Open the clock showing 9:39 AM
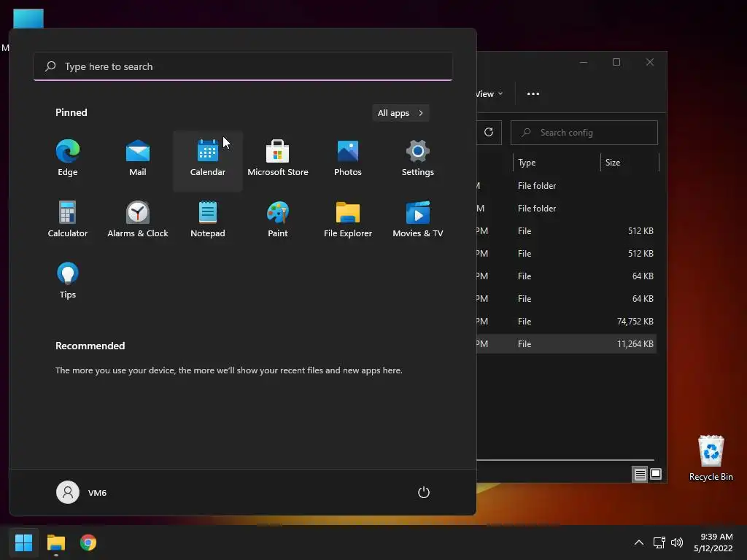Image resolution: width=747 pixels, height=560 pixels. (x=713, y=542)
